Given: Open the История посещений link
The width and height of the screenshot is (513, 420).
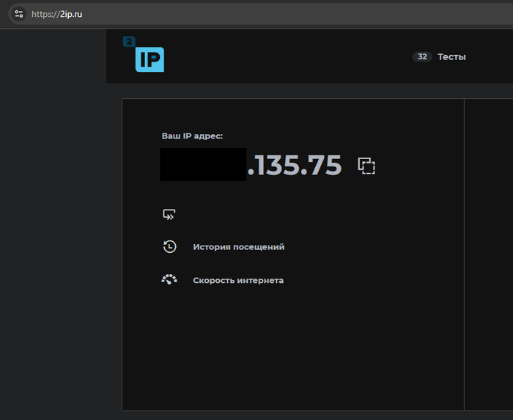Looking at the screenshot, I should 238,247.
